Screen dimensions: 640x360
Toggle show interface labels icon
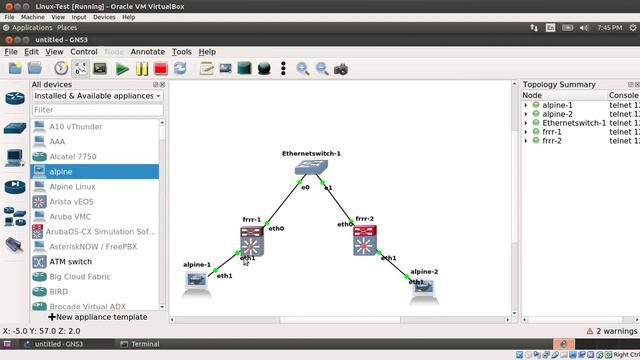[x=80, y=69]
